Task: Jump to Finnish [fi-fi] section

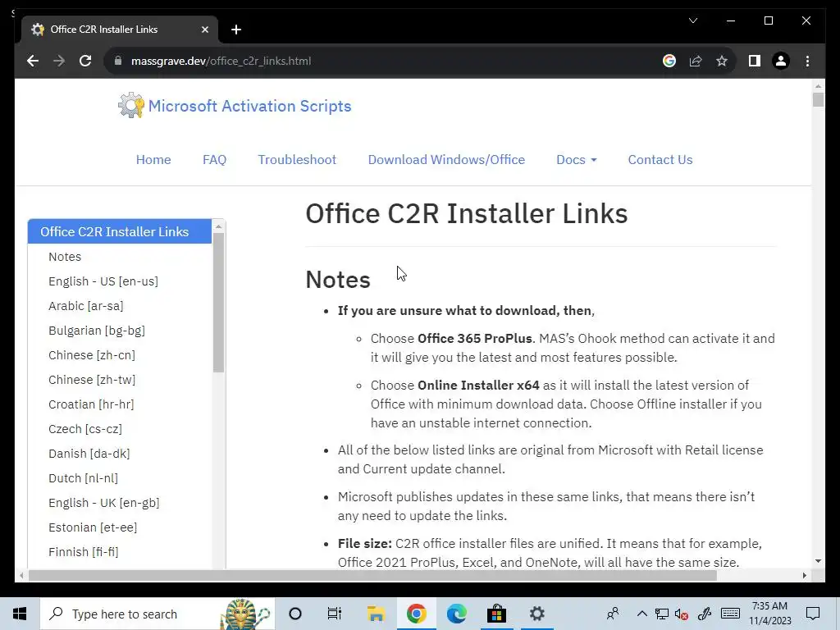Action: pos(83,552)
